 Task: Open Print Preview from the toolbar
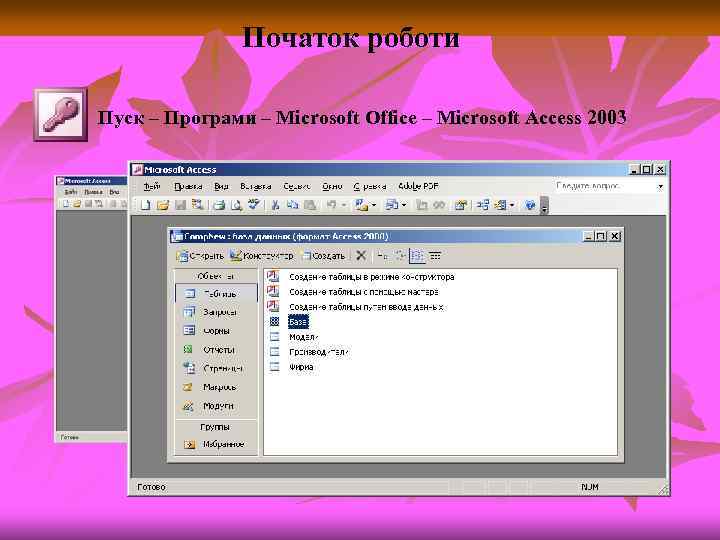236,205
